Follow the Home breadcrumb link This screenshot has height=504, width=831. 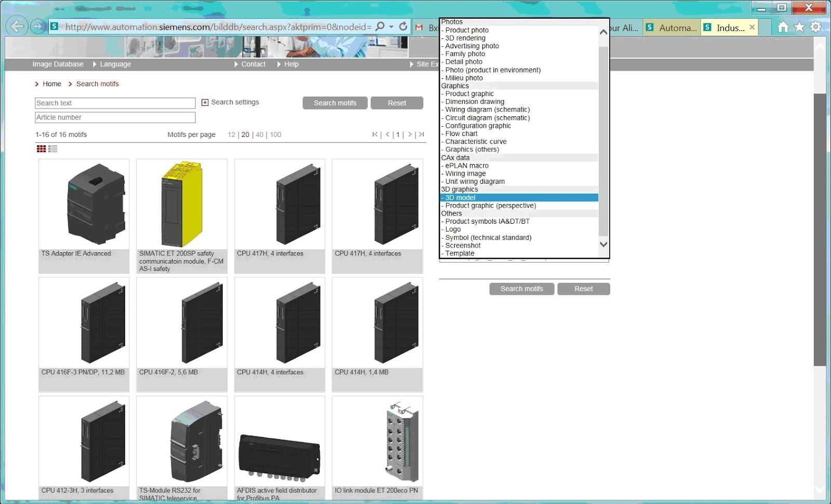click(52, 84)
